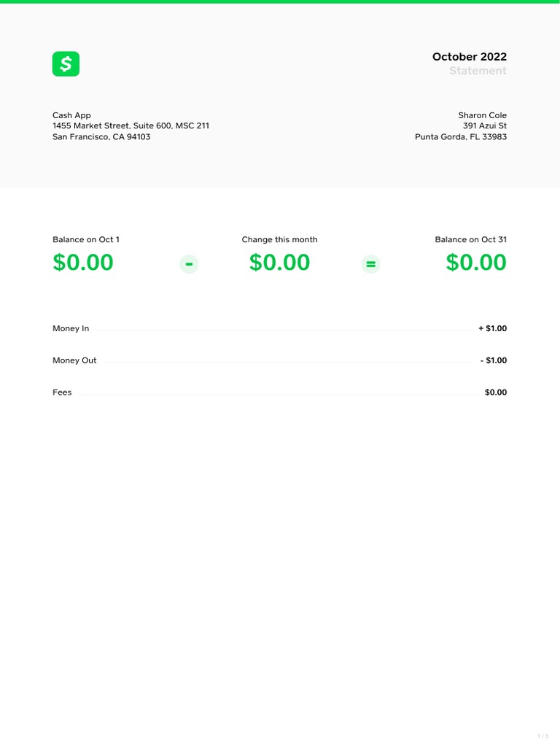Click the Balance on Oct 31 label
The image size is (560, 747).
click(470, 239)
